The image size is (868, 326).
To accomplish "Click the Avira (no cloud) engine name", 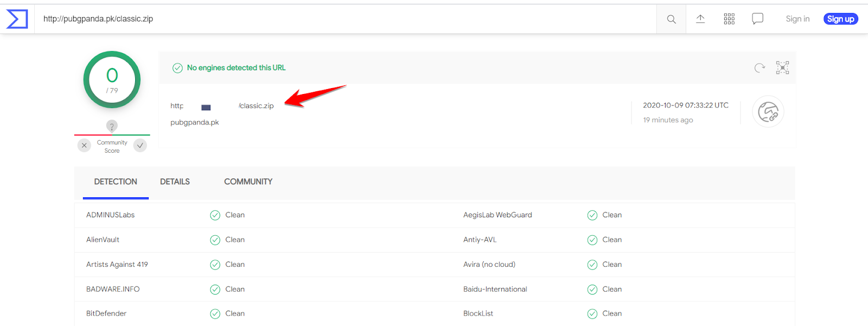I will tap(489, 265).
